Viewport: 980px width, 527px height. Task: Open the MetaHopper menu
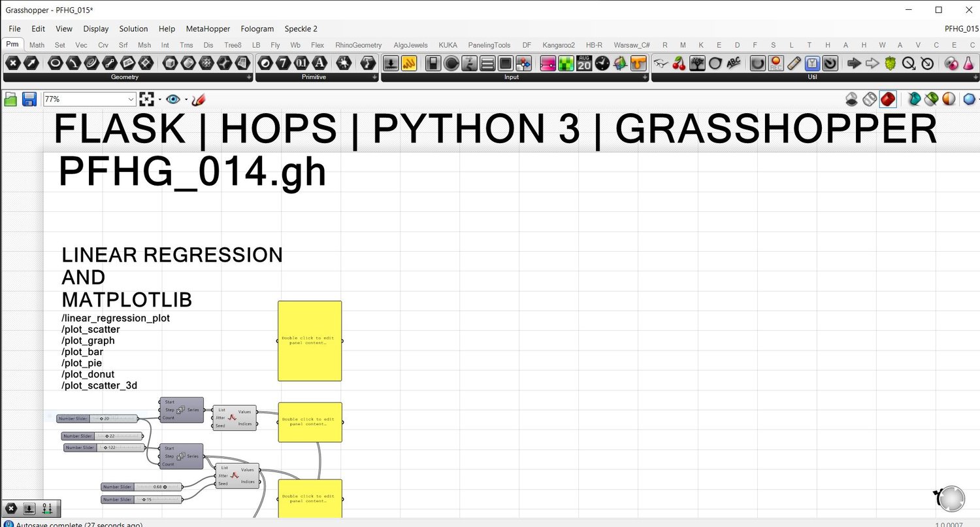coord(206,29)
